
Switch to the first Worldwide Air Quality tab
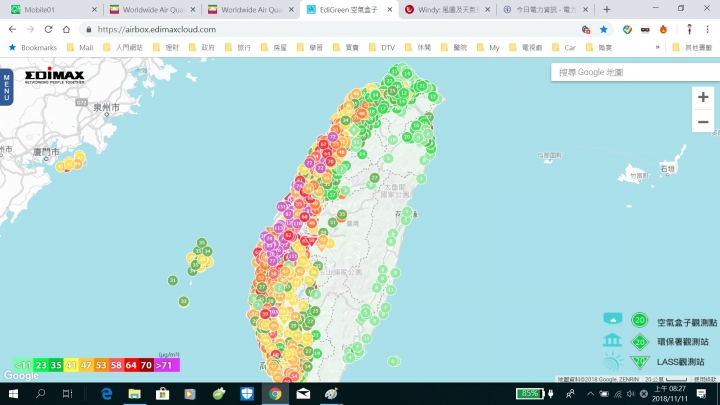tap(153, 9)
